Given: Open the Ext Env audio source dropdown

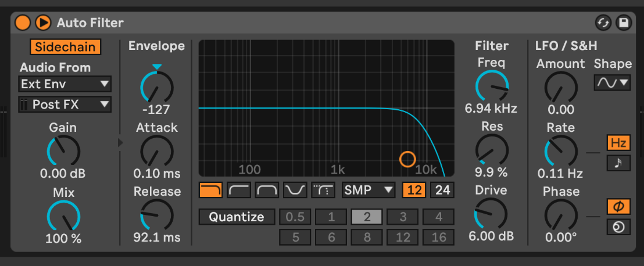Looking at the screenshot, I should click(65, 84).
